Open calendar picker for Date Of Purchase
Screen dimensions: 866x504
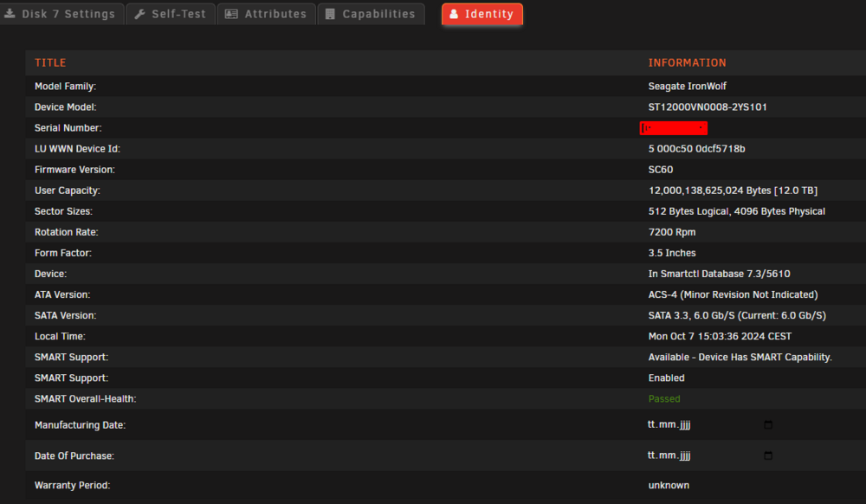767,456
